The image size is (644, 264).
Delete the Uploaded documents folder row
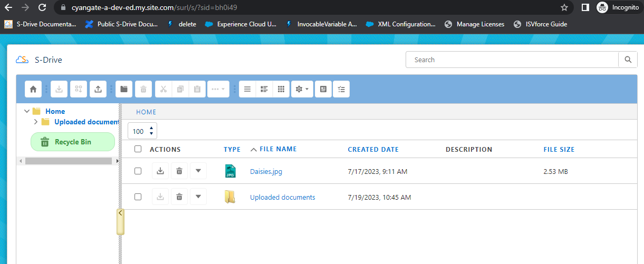[x=179, y=197]
